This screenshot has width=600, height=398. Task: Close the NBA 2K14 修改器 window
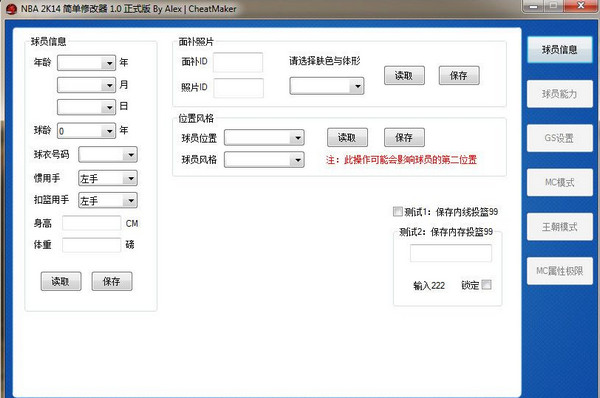pos(580,6)
